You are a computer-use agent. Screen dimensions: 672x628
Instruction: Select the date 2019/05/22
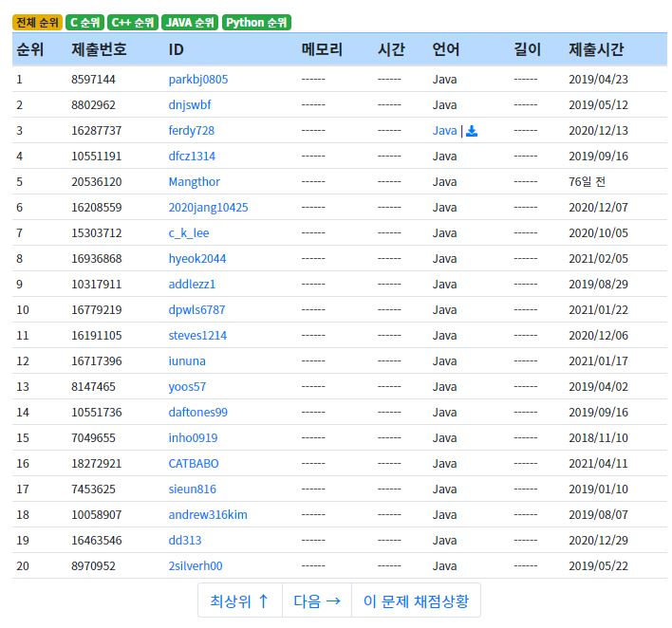[598, 566]
